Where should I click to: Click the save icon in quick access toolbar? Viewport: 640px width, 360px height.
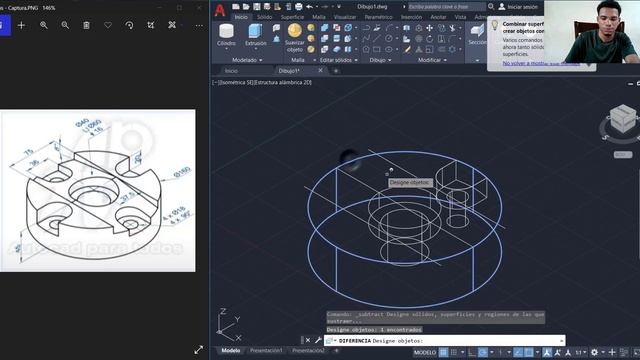pyautogui.click(x=257, y=7)
